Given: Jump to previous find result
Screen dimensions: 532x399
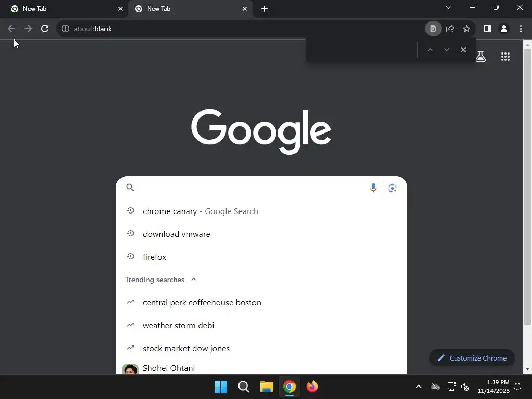Looking at the screenshot, I should point(430,50).
